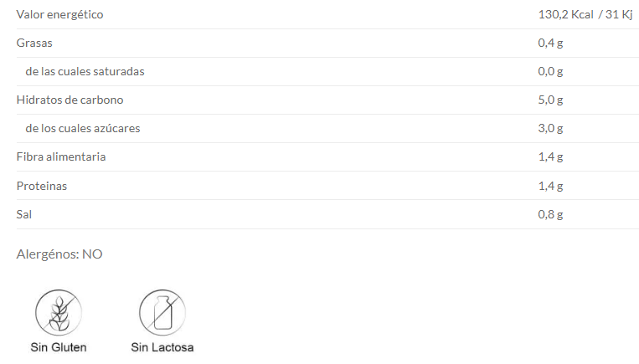This screenshot has height=364, width=639.
Task: Select the "de los cuales azúcares" label
Action: point(83,128)
